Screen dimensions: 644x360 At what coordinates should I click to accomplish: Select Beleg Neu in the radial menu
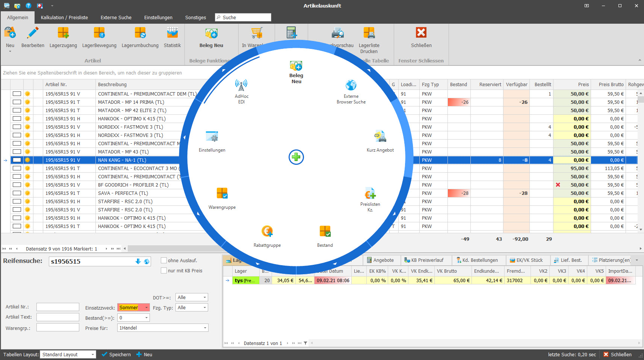pyautogui.click(x=296, y=72)
